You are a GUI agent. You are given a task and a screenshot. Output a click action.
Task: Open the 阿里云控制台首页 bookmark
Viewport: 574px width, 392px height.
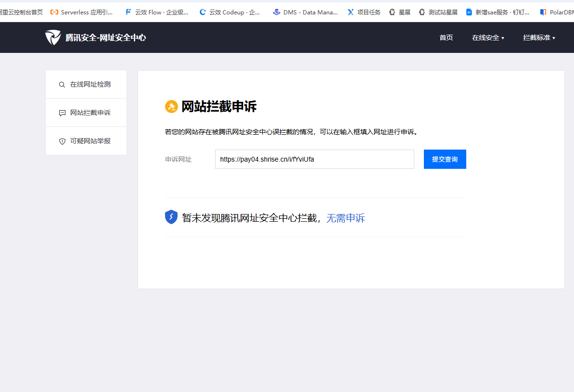tap(21, 12)
